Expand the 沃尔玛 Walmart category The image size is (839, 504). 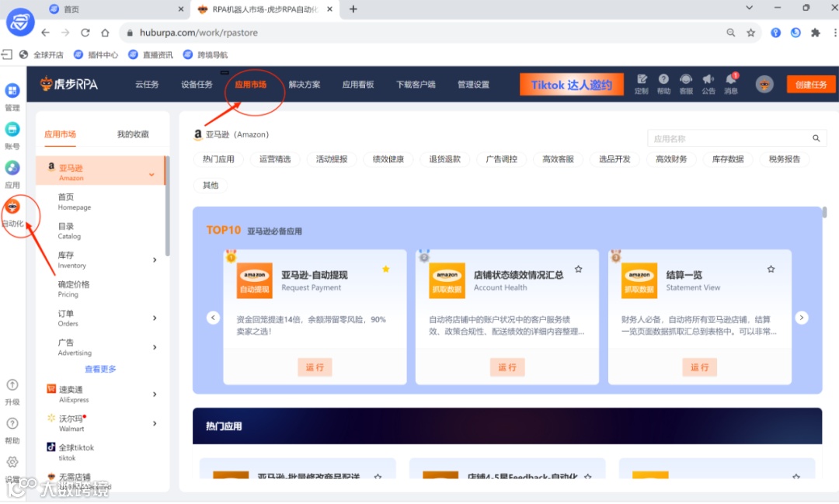[x=155, y=423]
